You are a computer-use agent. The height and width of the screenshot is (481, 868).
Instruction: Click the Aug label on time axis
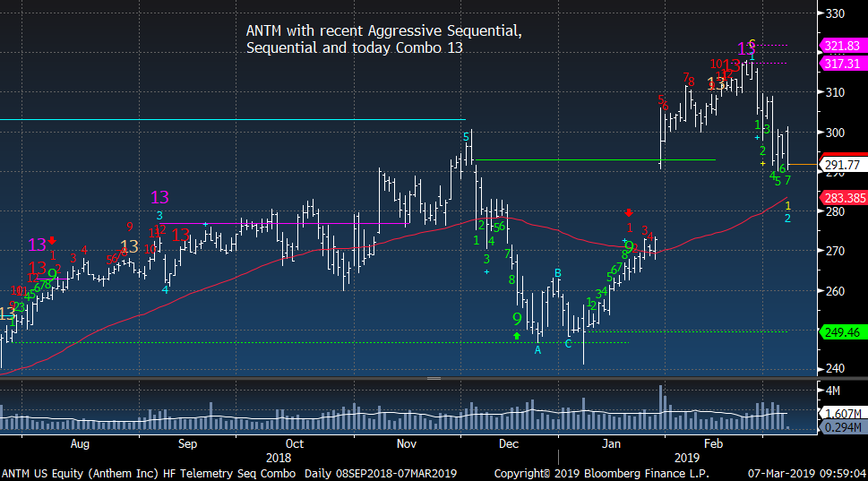80,444
